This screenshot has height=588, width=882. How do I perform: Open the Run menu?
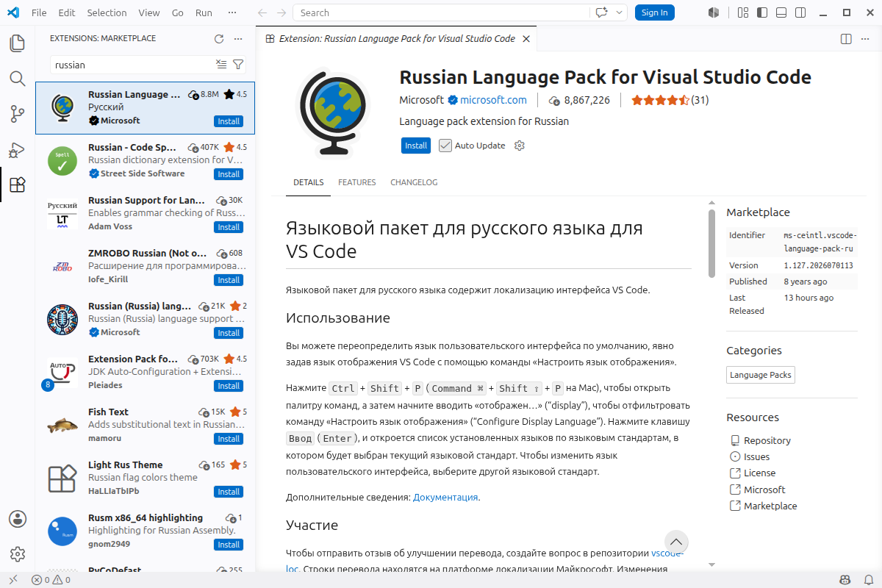pos(204,12)
